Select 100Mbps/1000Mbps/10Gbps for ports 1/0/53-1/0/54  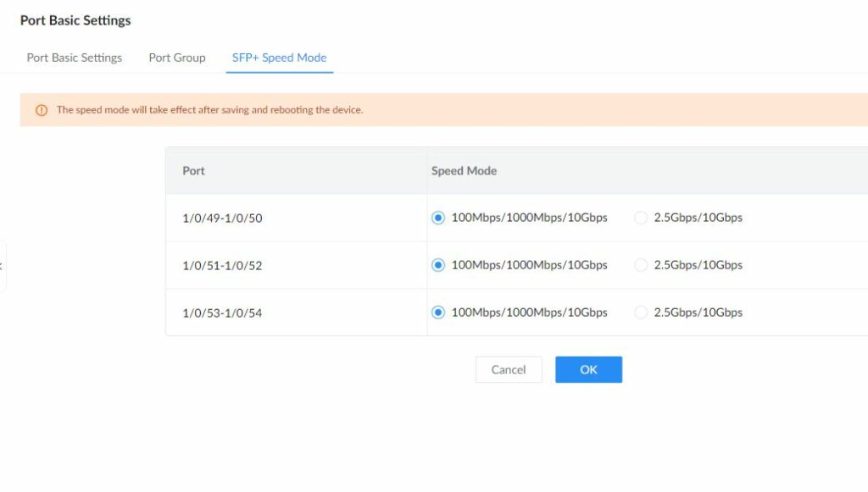pos(438,312)
